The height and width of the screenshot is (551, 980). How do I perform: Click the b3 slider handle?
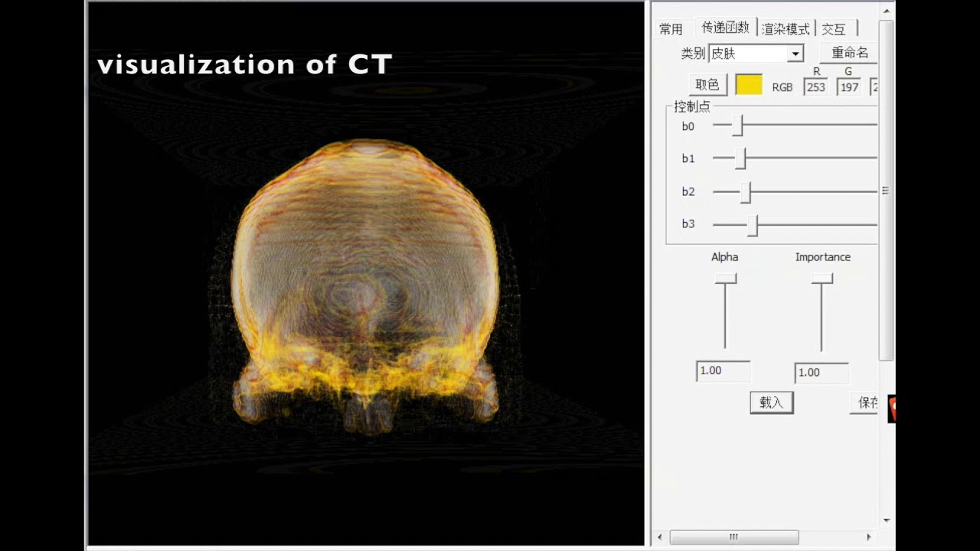753,225
